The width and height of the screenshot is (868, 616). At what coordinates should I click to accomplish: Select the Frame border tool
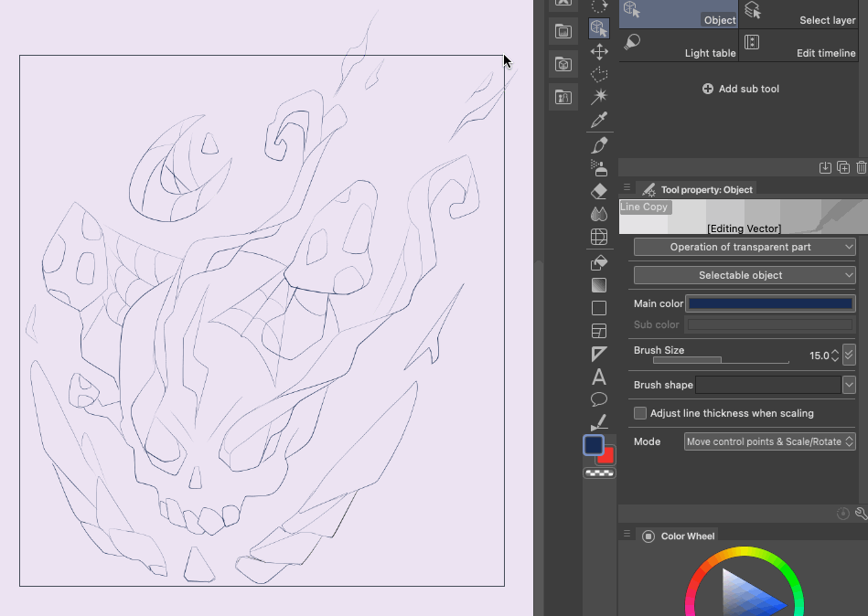[599, 331]
